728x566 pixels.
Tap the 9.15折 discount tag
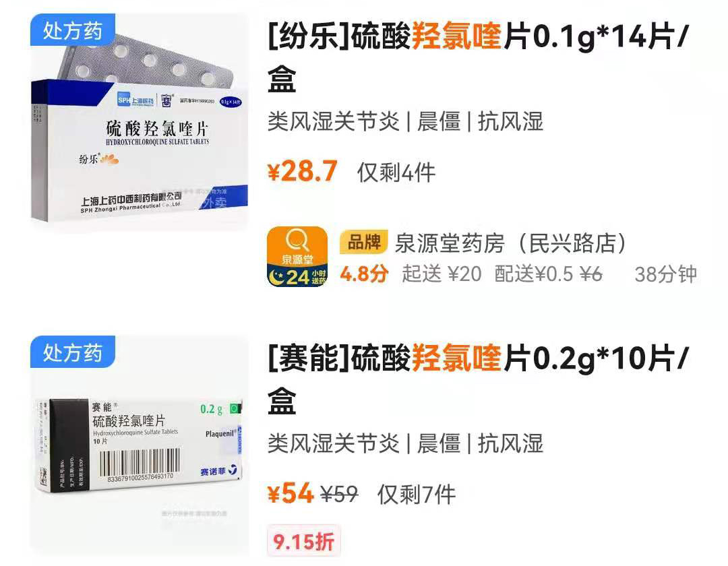[303, 541]
